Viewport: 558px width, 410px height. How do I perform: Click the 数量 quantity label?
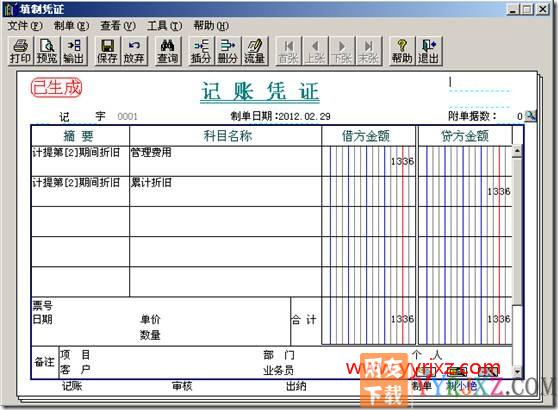(x=150, y=335)
